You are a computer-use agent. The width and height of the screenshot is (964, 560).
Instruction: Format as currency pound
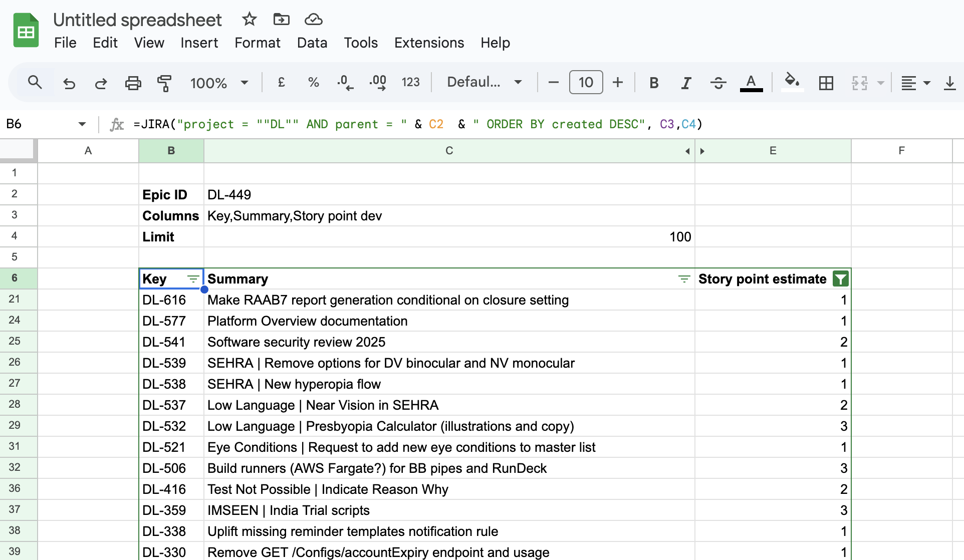click(281, 82)
